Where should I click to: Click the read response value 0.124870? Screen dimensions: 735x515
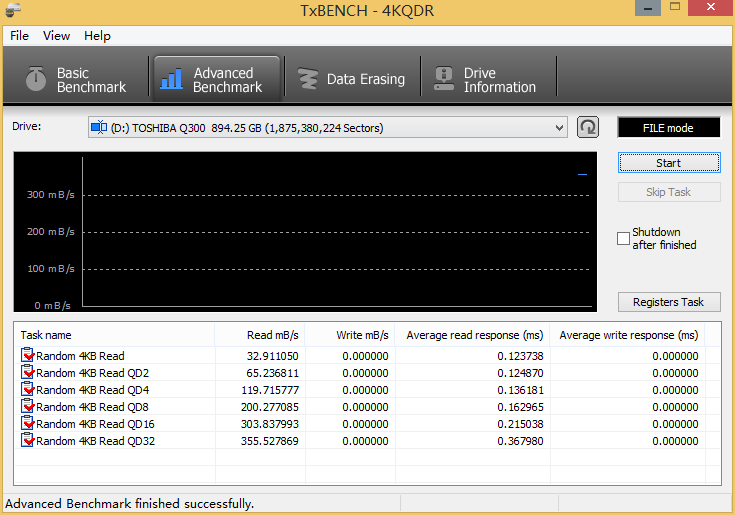520,373
